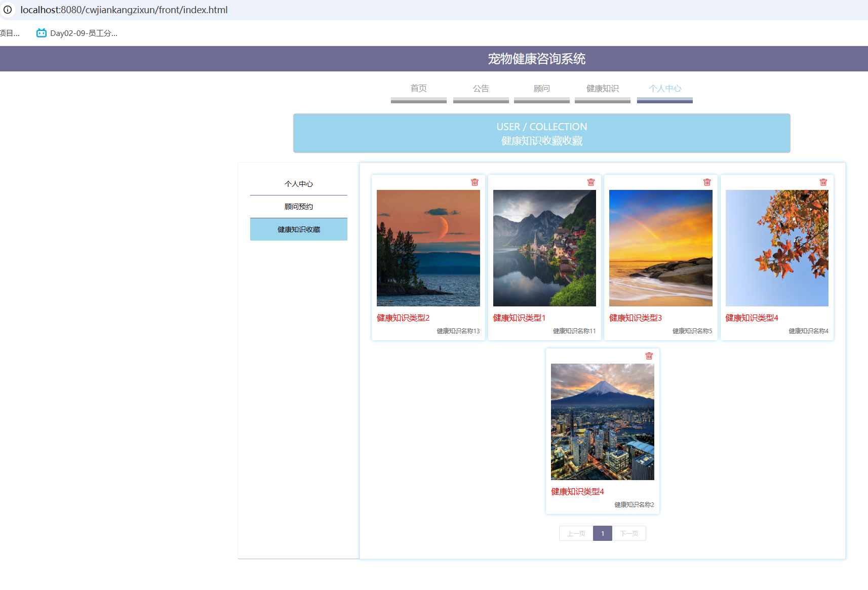Viewport: 868px width, 590px height.
Task: Click the 健康知识名称2 label
Action: pos(634,505)
